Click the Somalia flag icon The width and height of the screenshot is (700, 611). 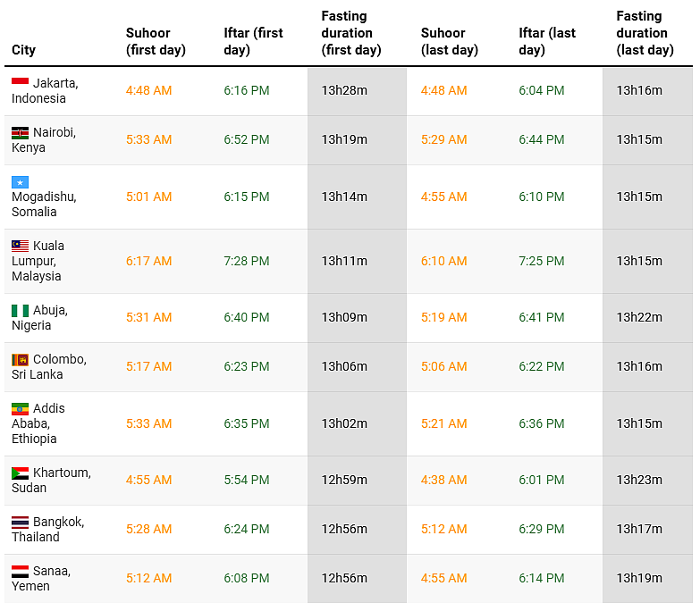[20, 181]
